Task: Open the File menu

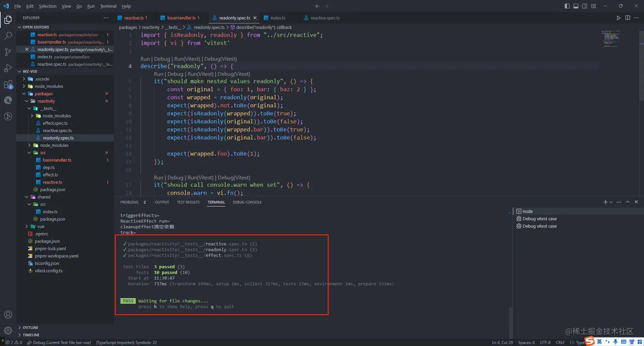Action: pyautogui.click(x=17, y=6)
